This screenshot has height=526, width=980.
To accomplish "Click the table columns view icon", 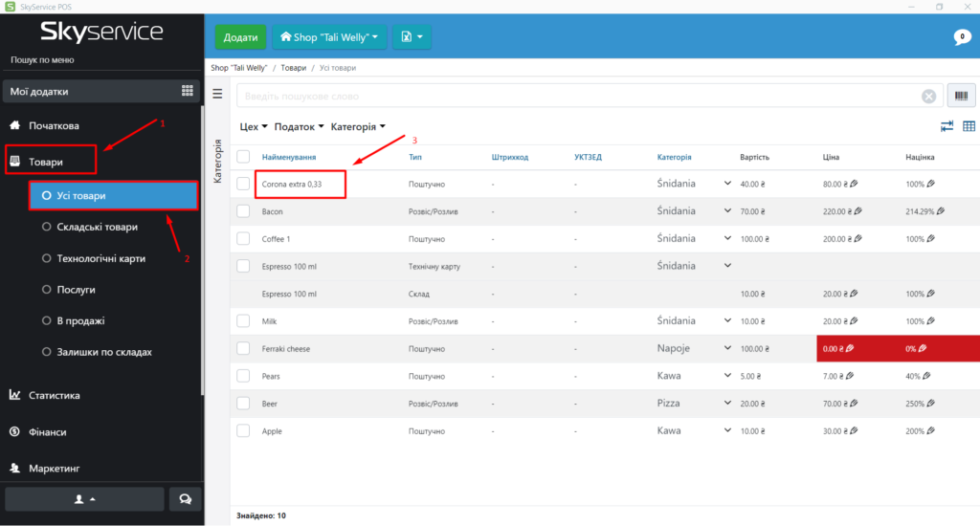I will [x=969, y=126].
